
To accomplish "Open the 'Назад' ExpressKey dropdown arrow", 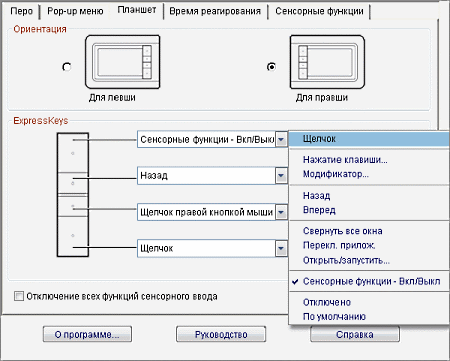I will point(281,175).
